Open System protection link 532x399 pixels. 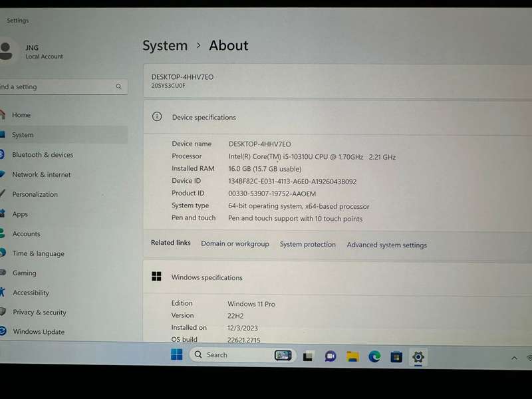click(x=307, y=244)
